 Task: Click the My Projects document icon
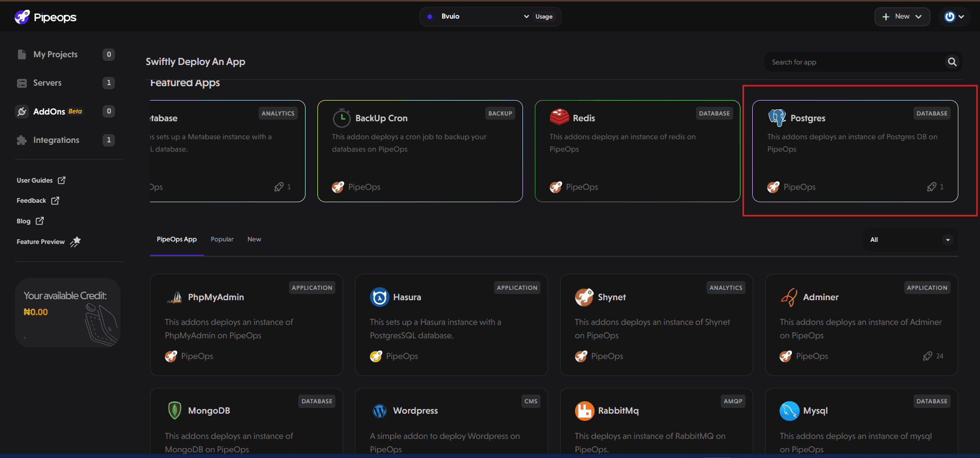coord(22,54)
